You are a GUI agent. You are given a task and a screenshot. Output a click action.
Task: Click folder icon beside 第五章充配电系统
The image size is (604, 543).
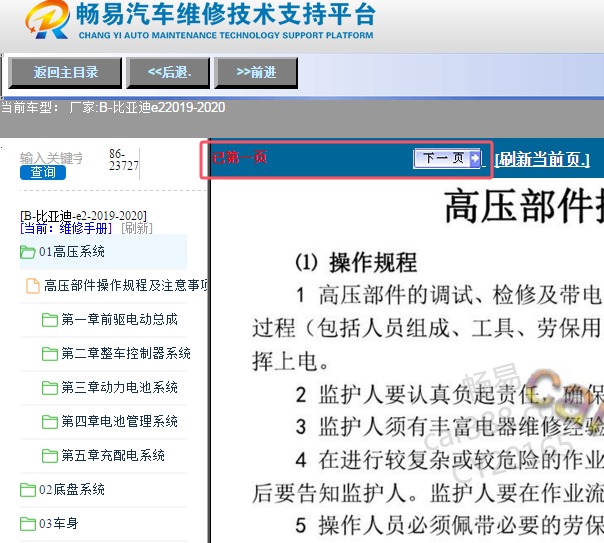point(50,456)
